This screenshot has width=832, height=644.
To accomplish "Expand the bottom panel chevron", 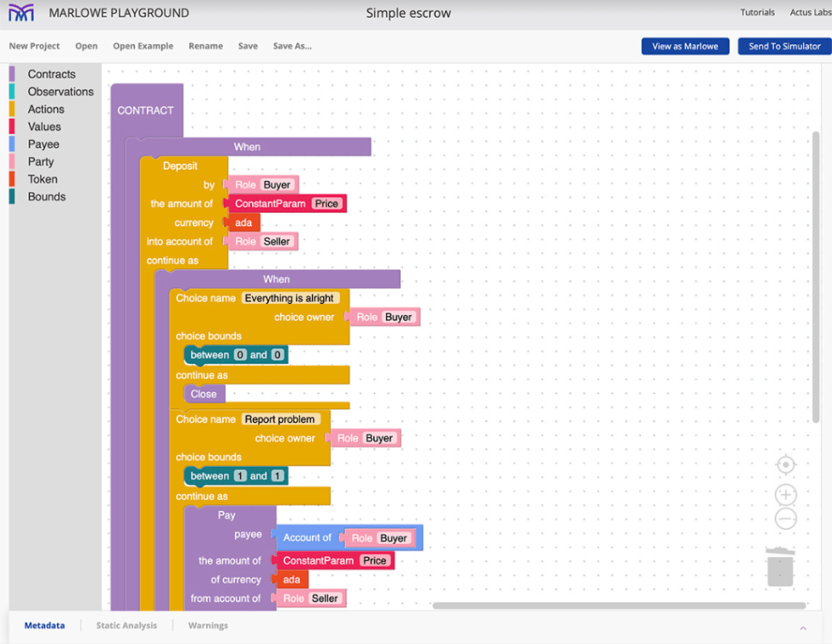I will 802,628.
